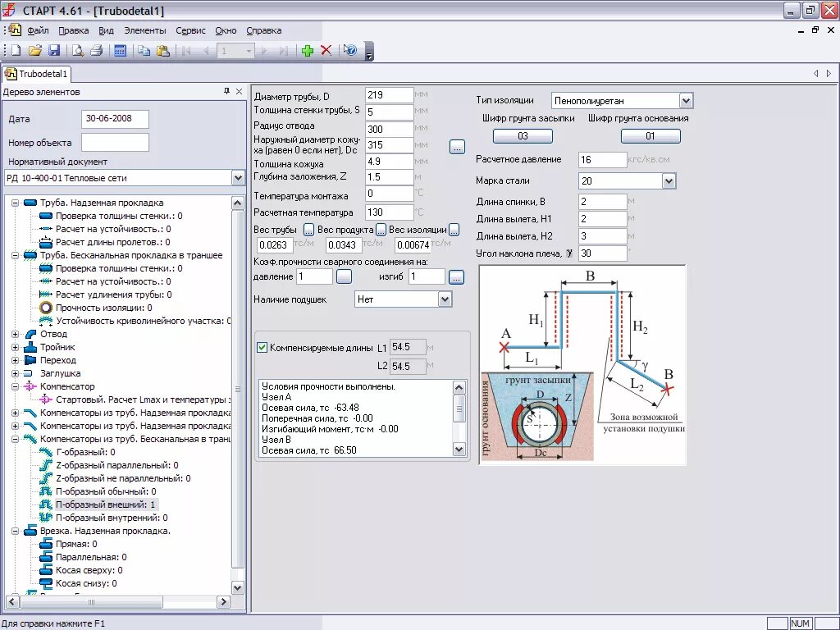This screenshot has width=840, height=630.
Task: Click ellipsis button beside Наружный диаметр кожуха
Action: tap(457, 147)
